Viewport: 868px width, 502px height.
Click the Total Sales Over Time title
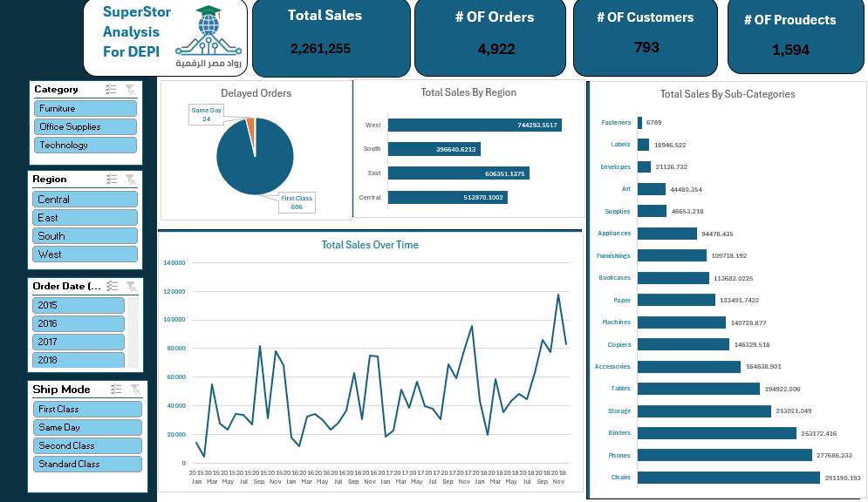370,245
